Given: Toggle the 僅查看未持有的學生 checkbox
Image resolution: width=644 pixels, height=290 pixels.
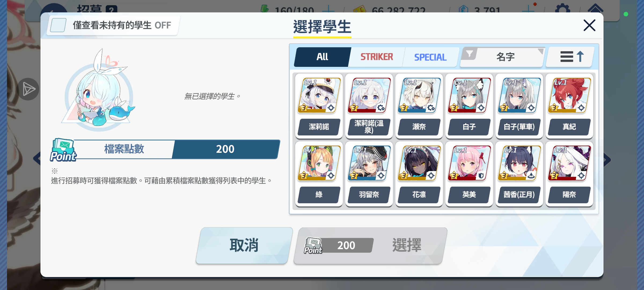Looking at the screenshot, I should tap(58, 25).
